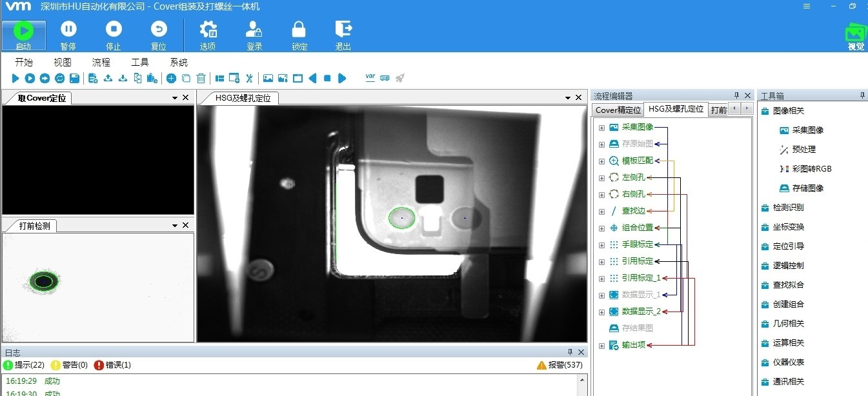Click the 停止 stop button

pyautogui.click(x=114, y=35)
